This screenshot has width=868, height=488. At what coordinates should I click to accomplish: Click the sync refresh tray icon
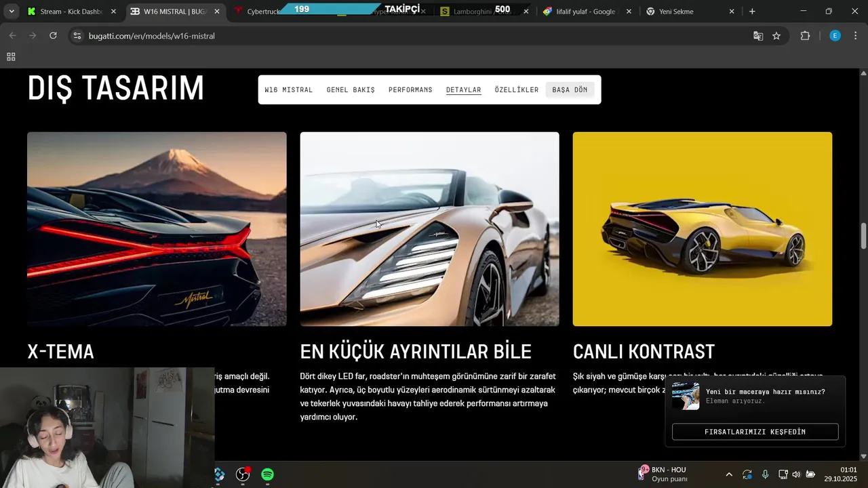tap(747, 474)
